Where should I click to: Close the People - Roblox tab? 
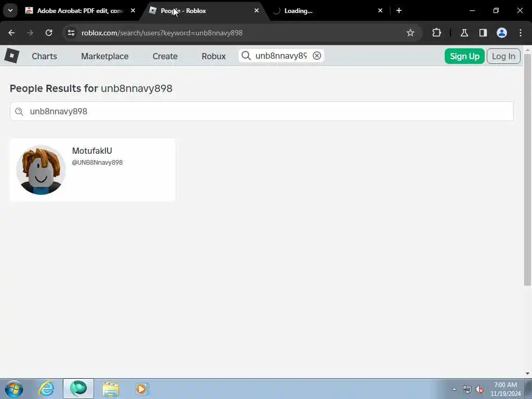[257, 10]
